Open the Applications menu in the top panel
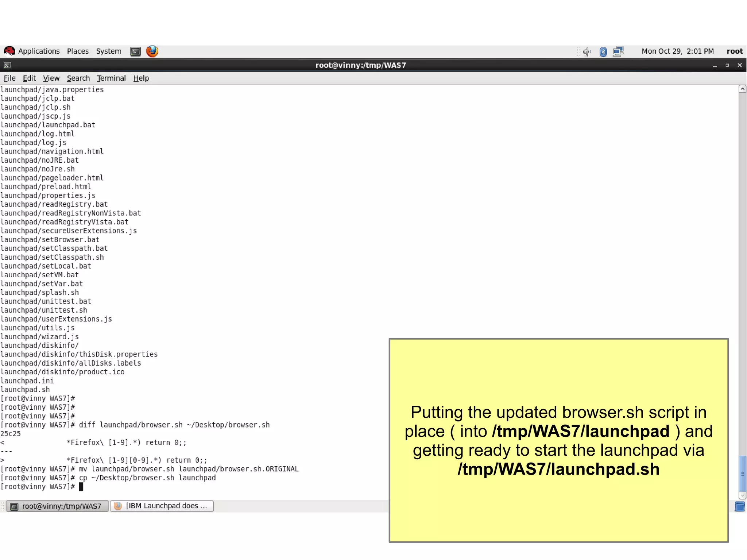747x560 pixels. [39, 51]
